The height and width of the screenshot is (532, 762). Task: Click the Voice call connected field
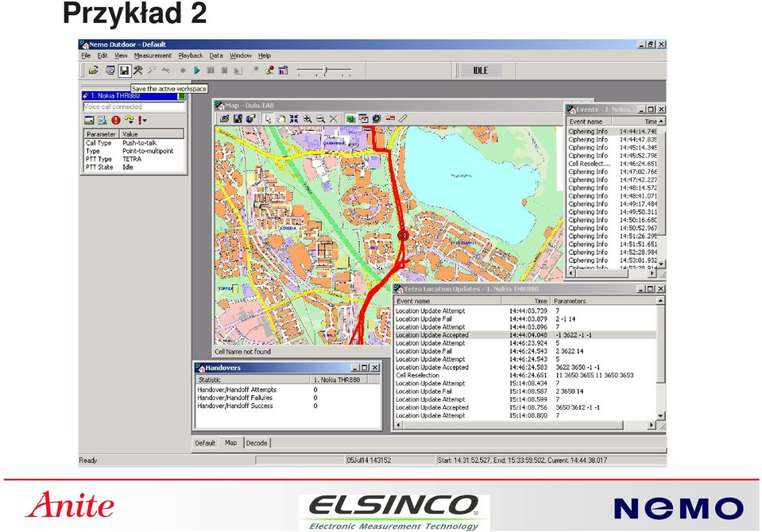pos(133,106)
